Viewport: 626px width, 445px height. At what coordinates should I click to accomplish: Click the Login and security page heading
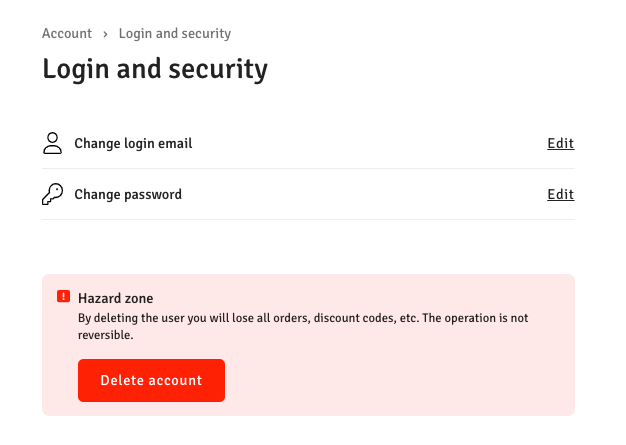pyautogui.click(x=155, y=69)
